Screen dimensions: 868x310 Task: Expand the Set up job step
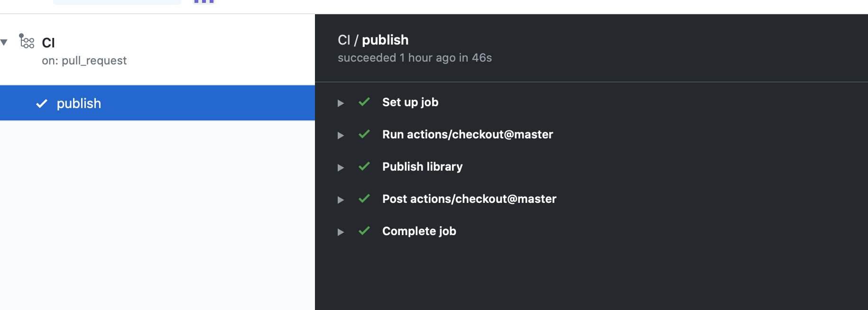point(341,103)
